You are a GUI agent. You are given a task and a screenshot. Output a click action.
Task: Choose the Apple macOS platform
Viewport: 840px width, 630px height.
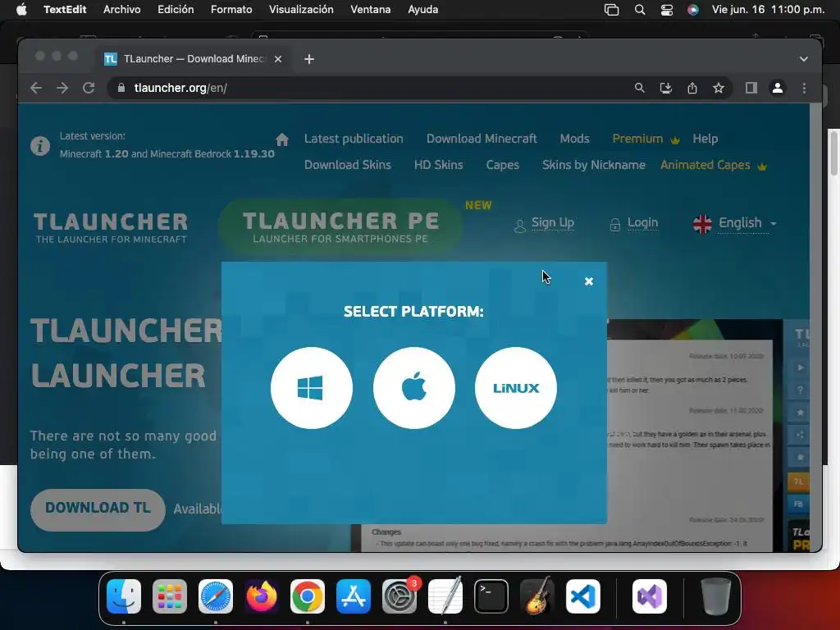413,388
